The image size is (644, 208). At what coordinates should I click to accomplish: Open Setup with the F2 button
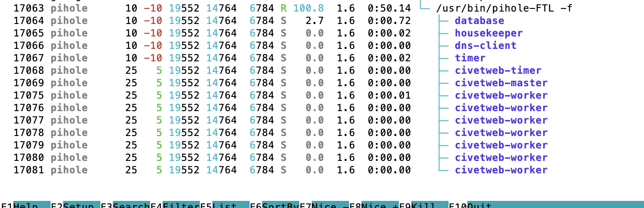pos(76,205)
